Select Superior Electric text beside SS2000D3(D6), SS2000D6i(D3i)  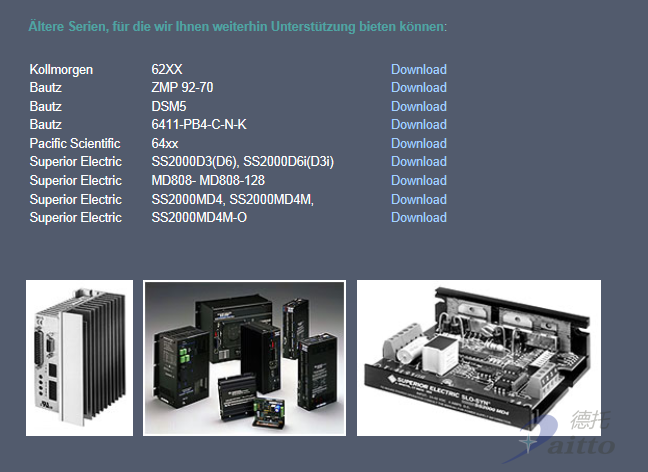pos(76,162)
